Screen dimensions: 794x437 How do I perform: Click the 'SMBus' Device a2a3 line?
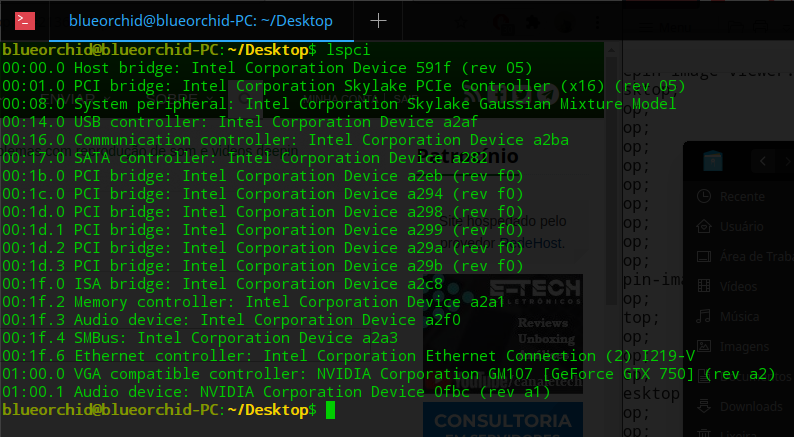200,338
